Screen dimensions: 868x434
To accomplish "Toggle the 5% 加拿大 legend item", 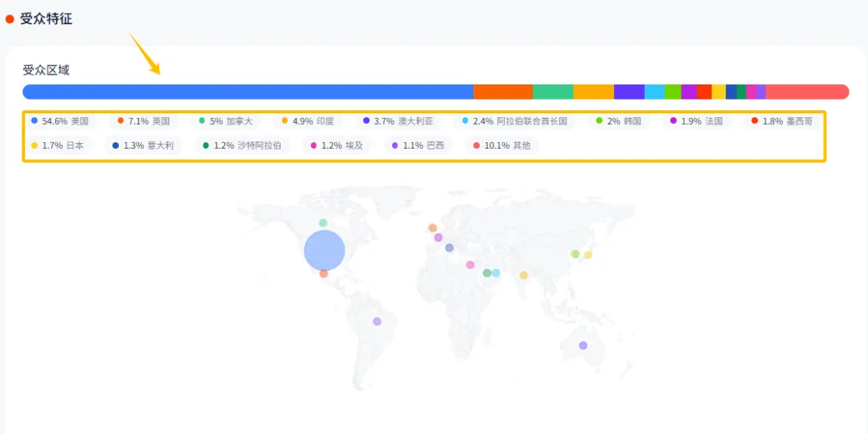I will pos(226,121).
